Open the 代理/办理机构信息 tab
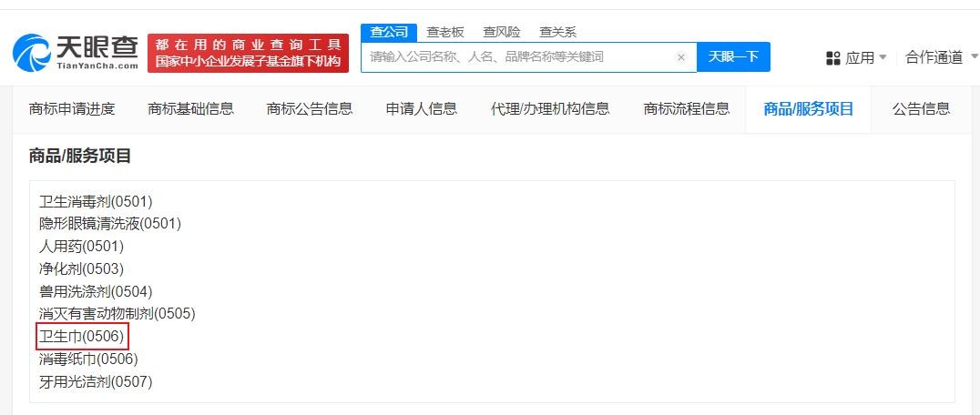The height and width of the screenshot is (415, 980). pos(550,108)
